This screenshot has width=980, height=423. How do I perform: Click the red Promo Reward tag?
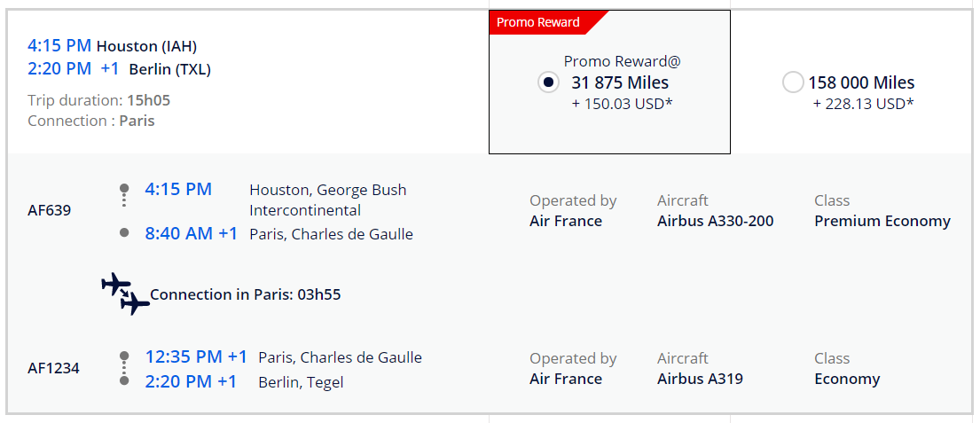point(541,22)
